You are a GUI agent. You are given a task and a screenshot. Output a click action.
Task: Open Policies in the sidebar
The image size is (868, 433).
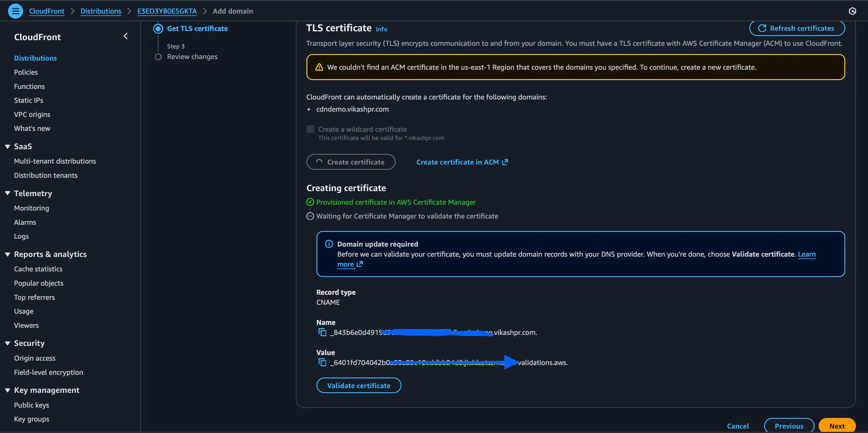[26, 72]
